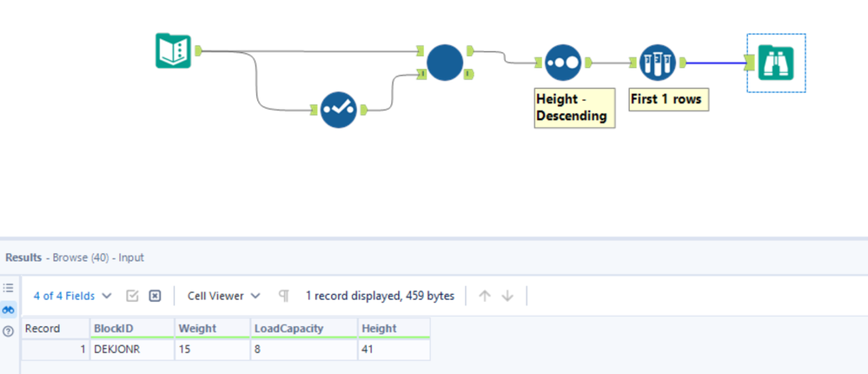This screenshot has width=868, height=374.
Task: Open the help question mark icon
Action: click(9, 331)
